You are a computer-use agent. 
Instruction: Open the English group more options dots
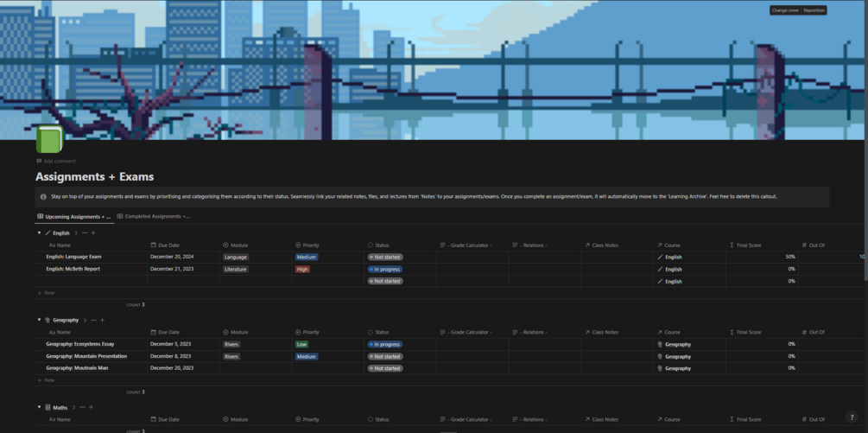[x=84, y=233]
